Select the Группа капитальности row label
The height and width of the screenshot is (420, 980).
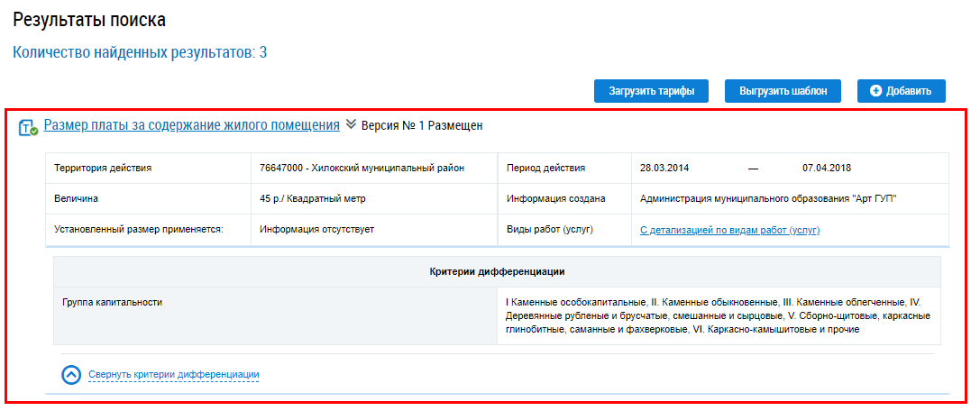click(x=113, y=302)
